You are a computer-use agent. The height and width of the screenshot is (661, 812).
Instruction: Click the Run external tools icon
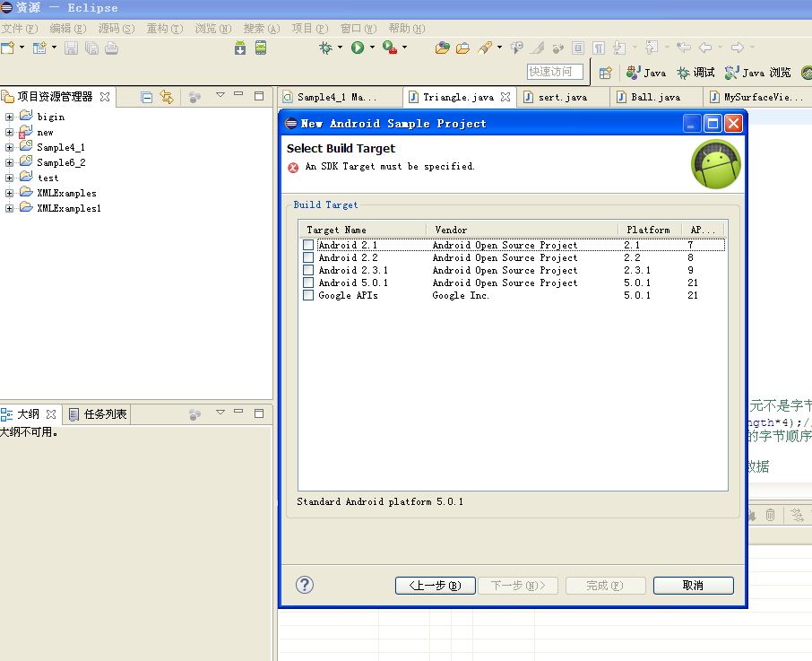(390, 48)
